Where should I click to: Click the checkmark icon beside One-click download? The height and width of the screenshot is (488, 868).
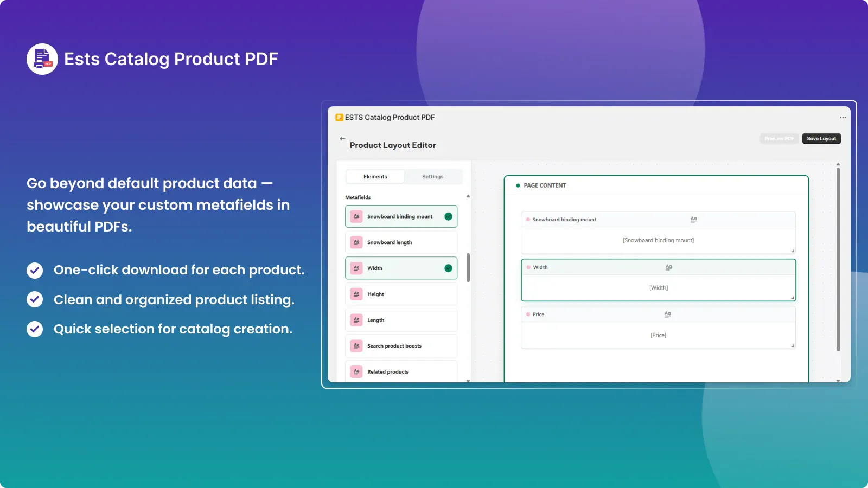35,270
